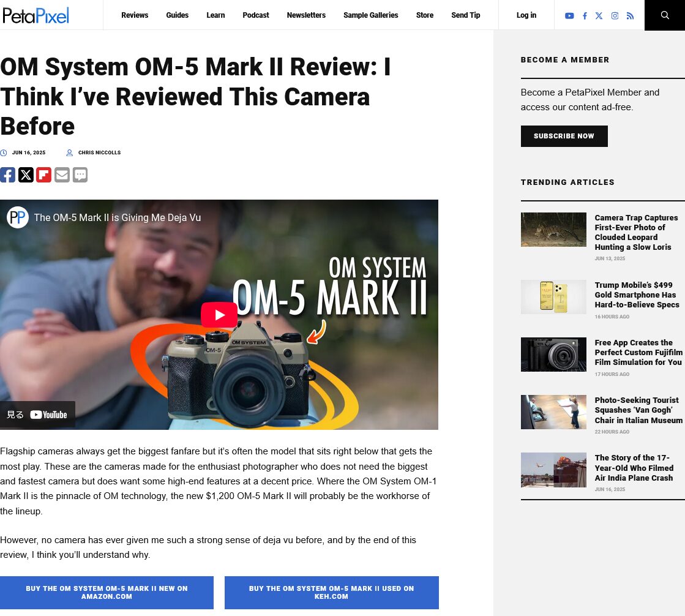
Task: Click the 'Trending Articles' heading
Action: tap(567, 182)
